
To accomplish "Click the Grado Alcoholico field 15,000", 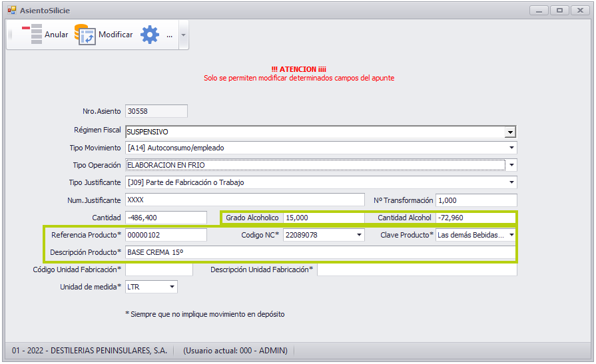I will [324, 218].
